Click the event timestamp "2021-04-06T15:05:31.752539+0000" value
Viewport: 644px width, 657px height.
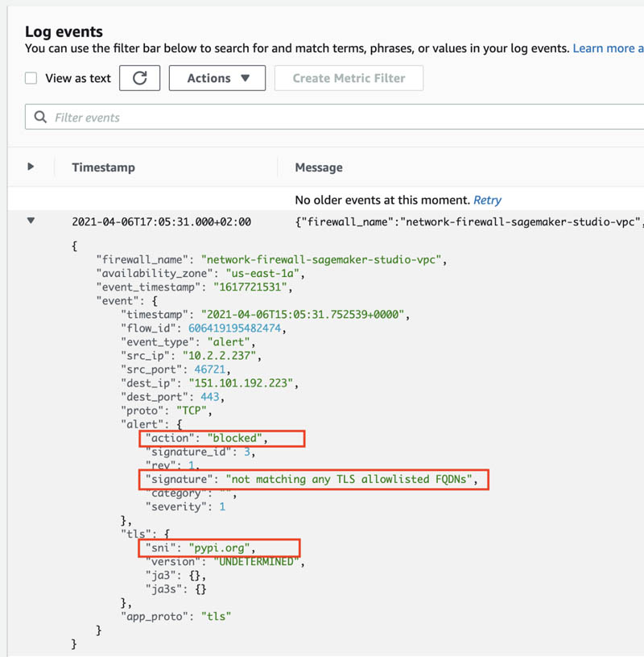coord(303,315)
